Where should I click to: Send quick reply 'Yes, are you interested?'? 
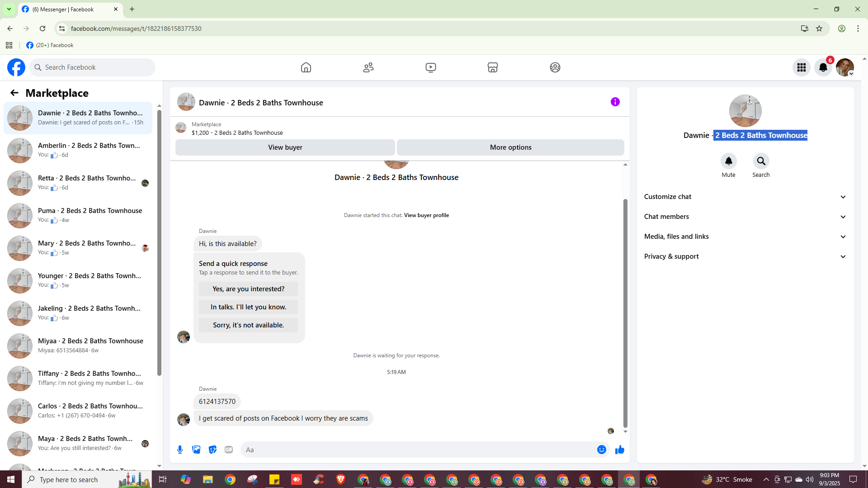click(249, 289)
